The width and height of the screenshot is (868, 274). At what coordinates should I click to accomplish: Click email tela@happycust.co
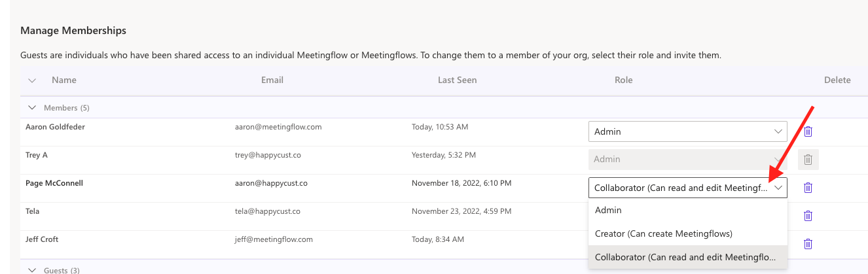pyautogui.click(x=267, y=211)
